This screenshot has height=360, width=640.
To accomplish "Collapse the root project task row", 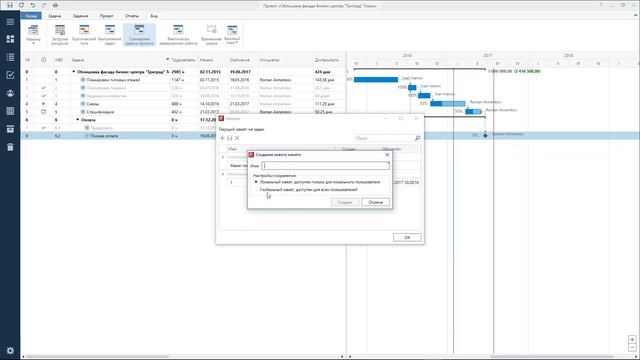I will (x=74, y=72).
